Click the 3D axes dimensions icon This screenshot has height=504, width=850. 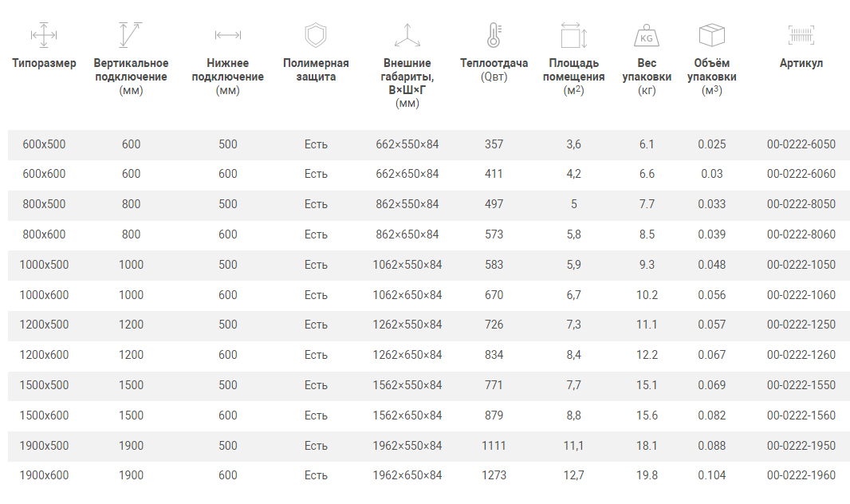click(x=407, y=35)
